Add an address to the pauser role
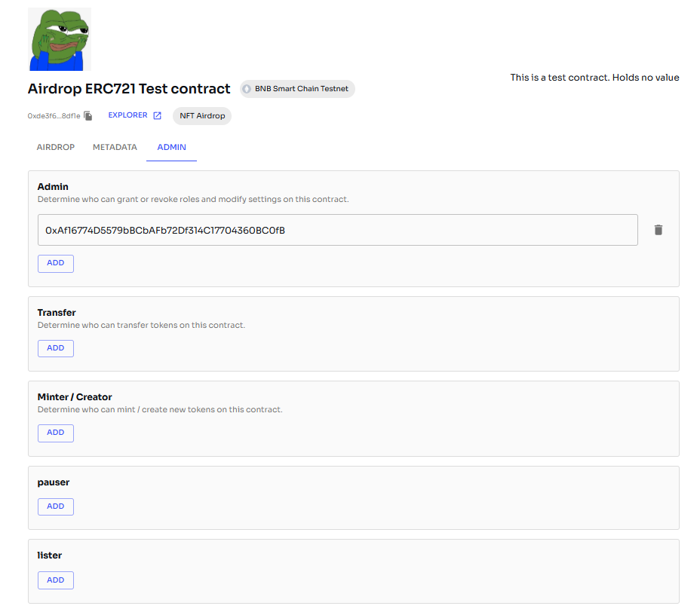Viewport: 700px width, 609px height. click(56, 506)
